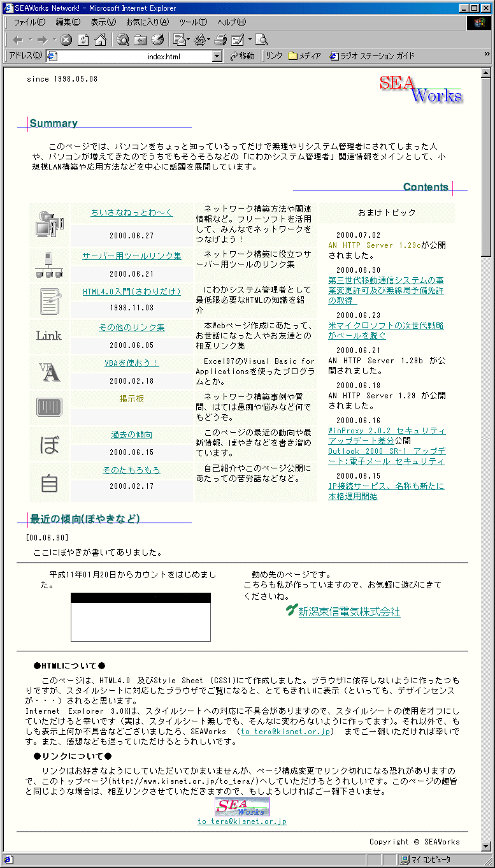Click the last toolbar icon with magnifier

[x=262, y=40]
